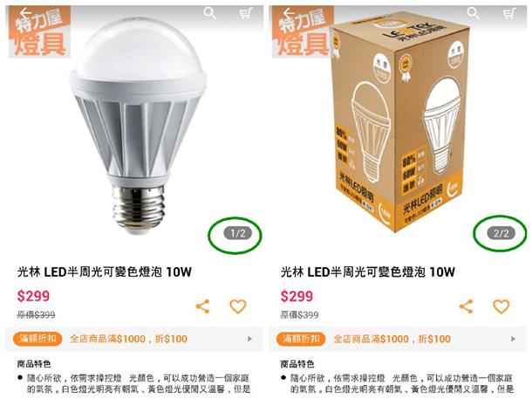
Task: Open shopping cart on right screen
Action: [509, 14]
